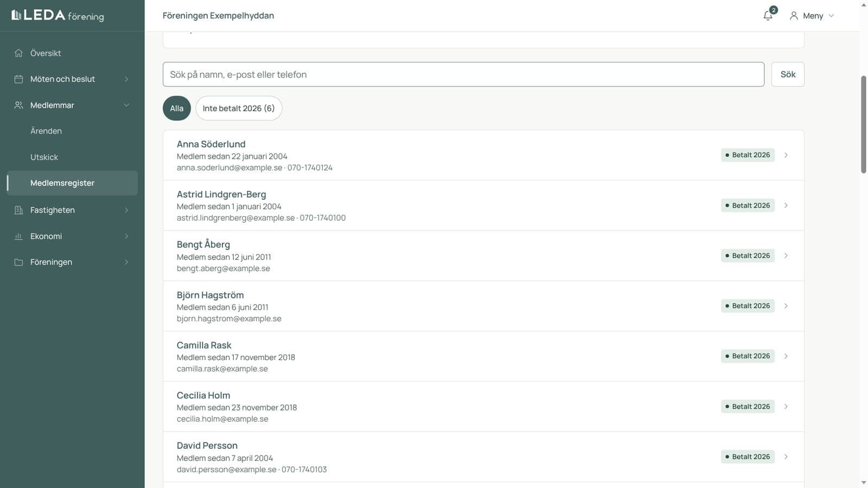Click the folder icon beside Föreningen
This screenshot has height=488, width=868.
tap(18, 262)
